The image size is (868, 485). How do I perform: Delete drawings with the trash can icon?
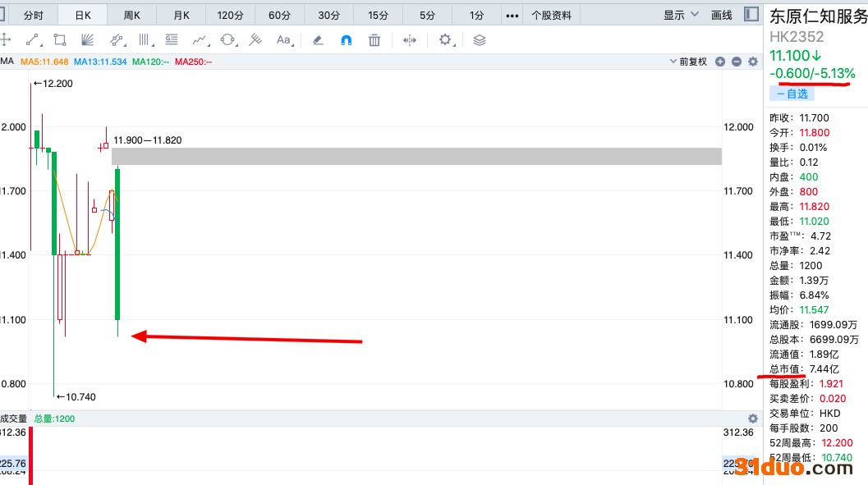[374, 39]
